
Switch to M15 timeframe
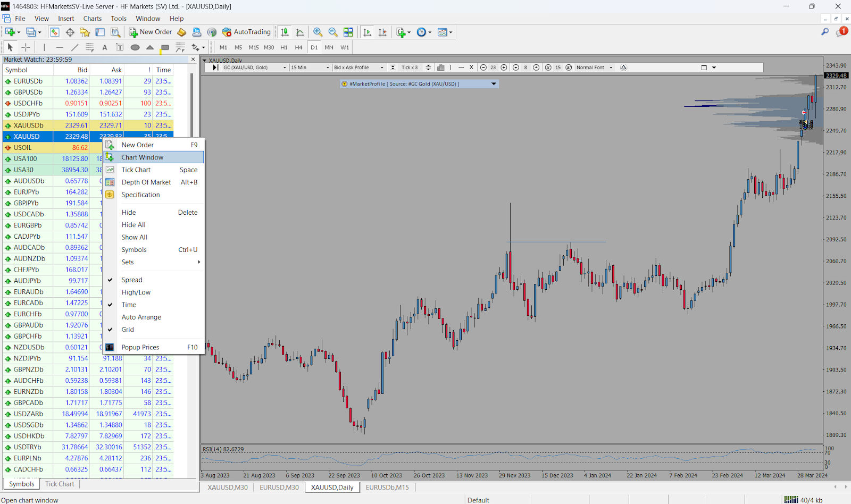(x=254, y=47)
